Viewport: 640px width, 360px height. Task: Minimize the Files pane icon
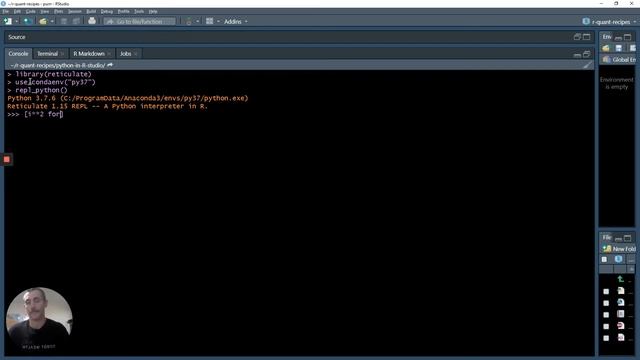[618, 238]
